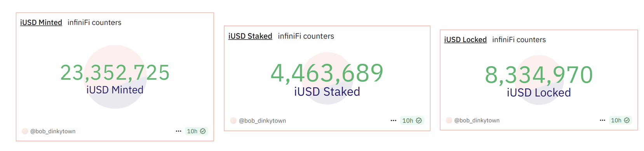Click the verified checkmark icon on iUSD Minted
644x151 pixels.
203,131
